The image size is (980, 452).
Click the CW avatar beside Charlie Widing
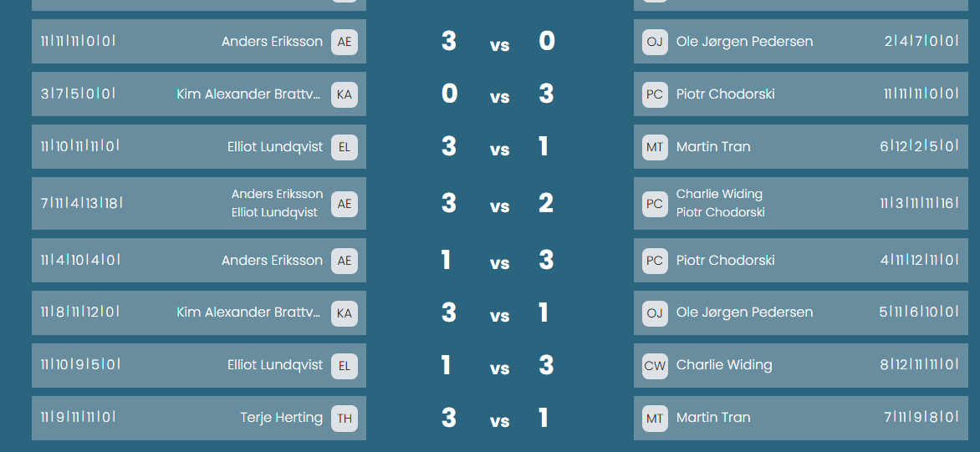[655, 366]
